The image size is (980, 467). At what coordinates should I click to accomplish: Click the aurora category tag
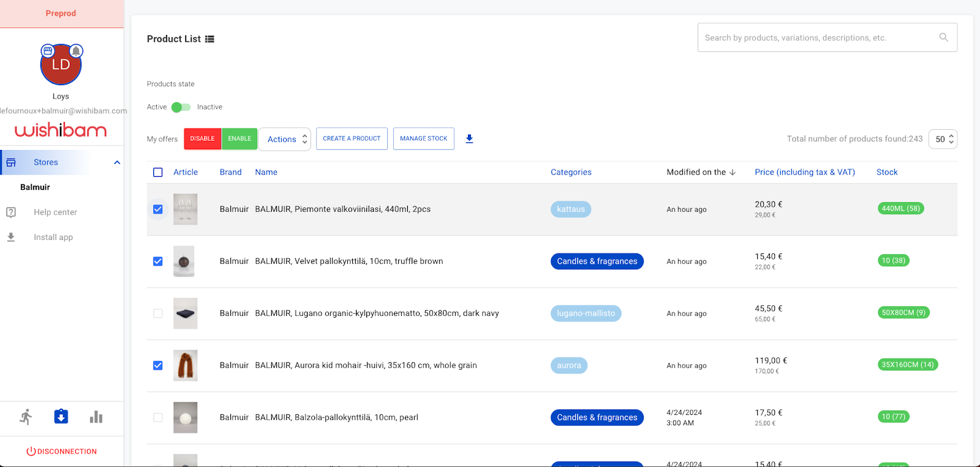tap(569, 365)
